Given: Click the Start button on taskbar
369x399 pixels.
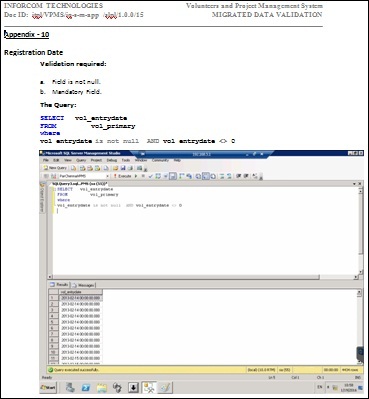Looking at the screenshot, I should tap(48, 387).
